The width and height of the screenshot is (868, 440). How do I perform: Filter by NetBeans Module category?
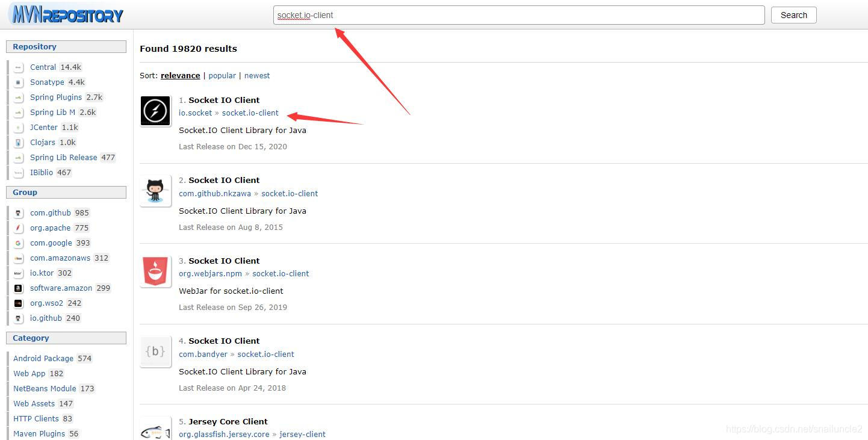45,389
